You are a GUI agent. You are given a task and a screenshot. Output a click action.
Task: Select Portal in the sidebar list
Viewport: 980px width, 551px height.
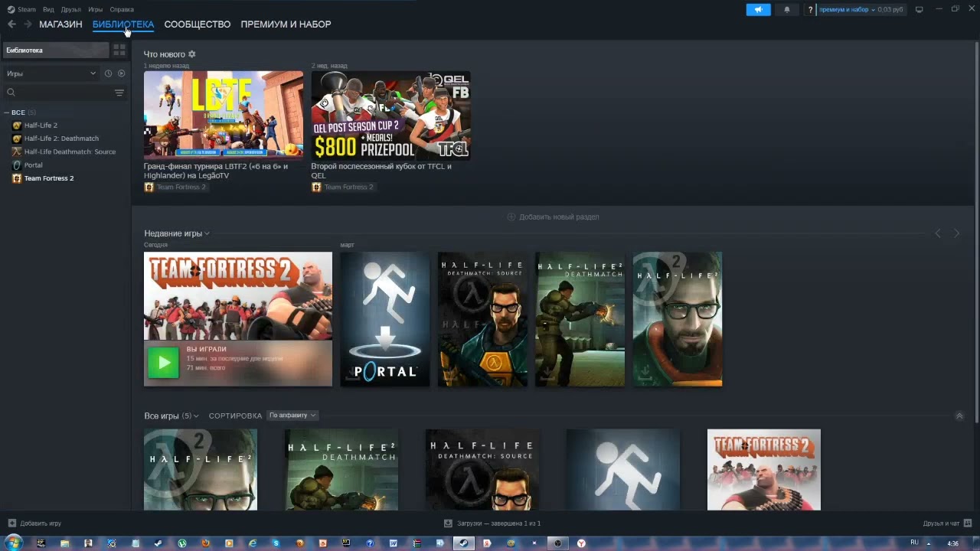click(x=33, y=165)
